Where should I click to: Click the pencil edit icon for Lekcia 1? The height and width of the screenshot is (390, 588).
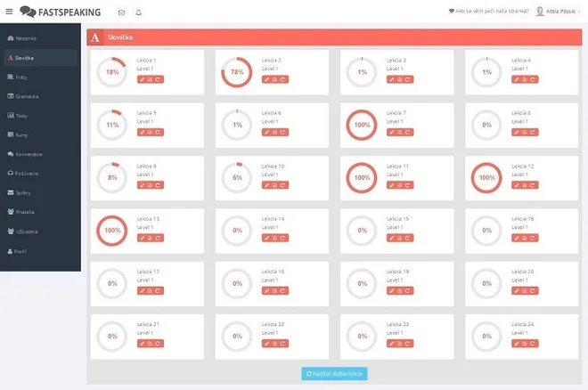(x=143, y=79)
